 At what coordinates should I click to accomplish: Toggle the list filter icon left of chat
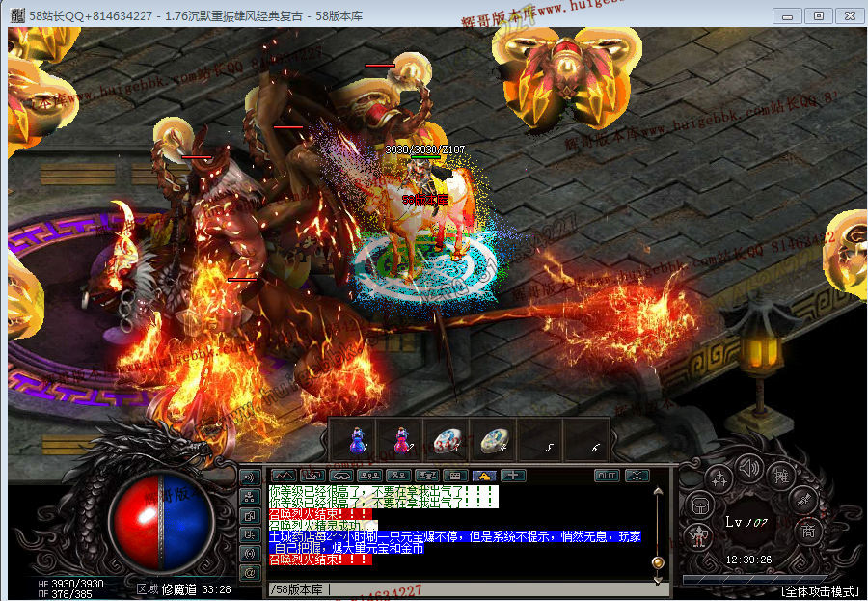pyautogui.click(x=250, y=534)
